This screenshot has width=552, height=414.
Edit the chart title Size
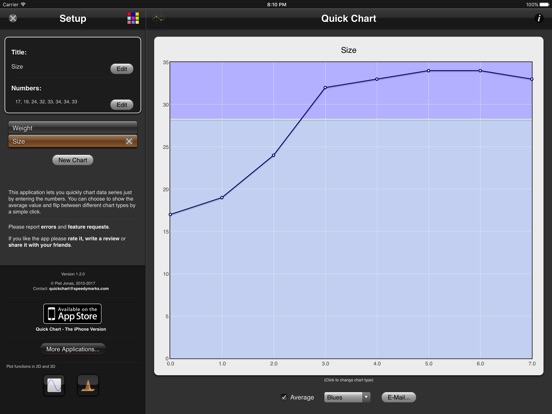122,69
